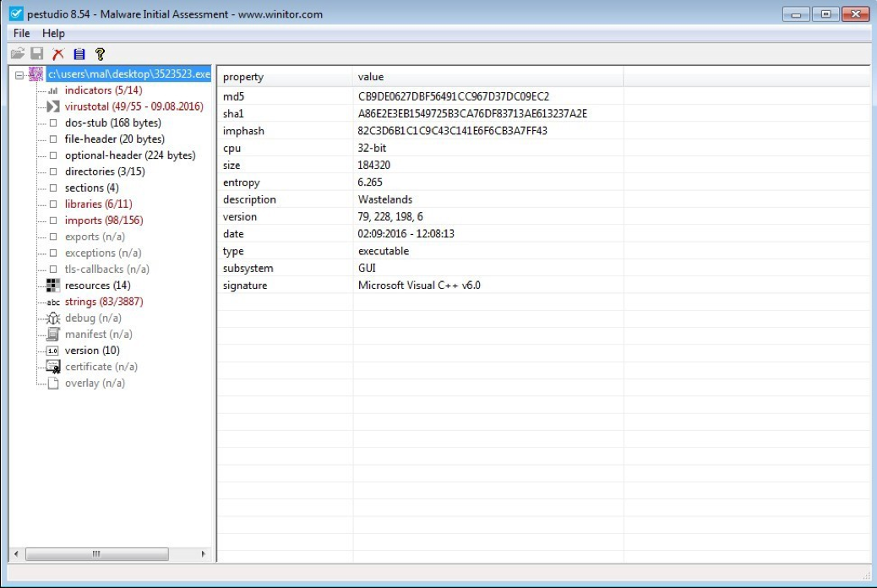Image resolution: width=877 pixels, height=588 pixels.
Task: Click the open file toolbar icon
Action: 17,54
